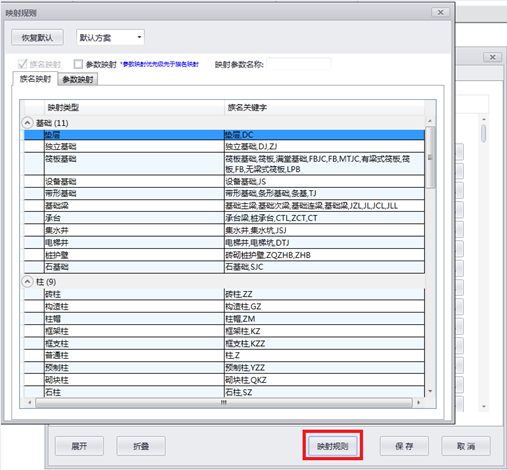Select the 石基础 row

[x=224, y=267]
